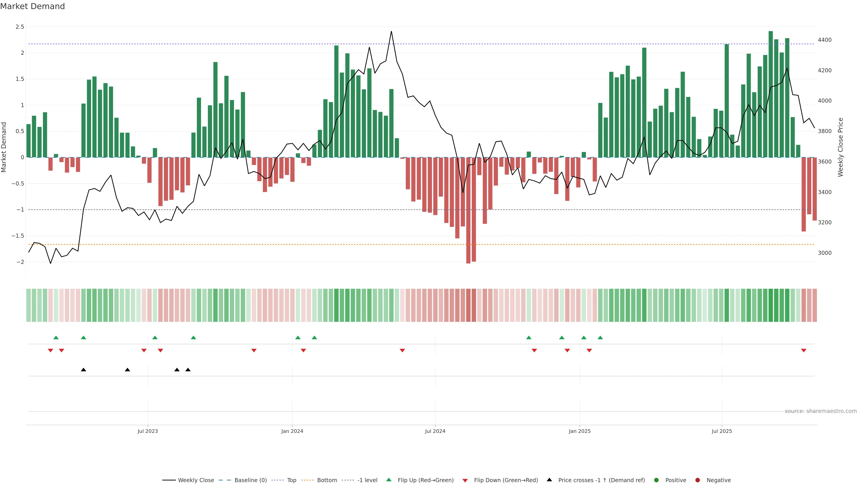Click the Jul 2024 x-axis label
868x488 pixels.
point(435,432)
